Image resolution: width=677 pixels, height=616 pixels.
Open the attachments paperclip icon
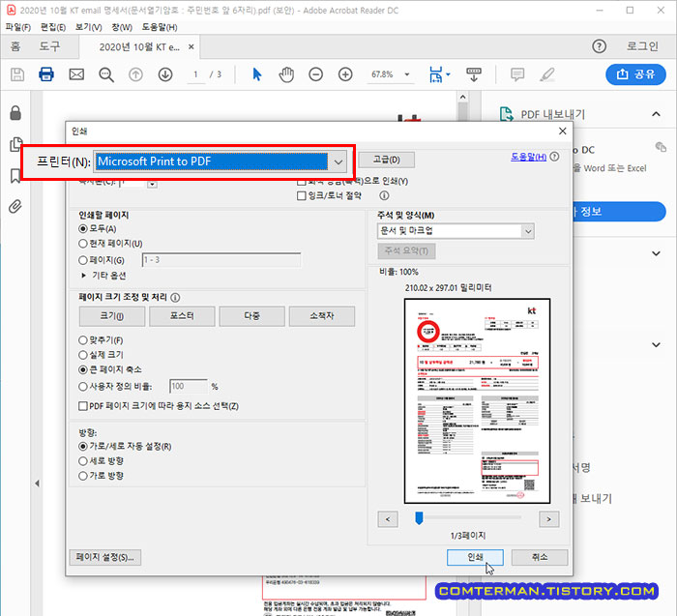[15, 206]
